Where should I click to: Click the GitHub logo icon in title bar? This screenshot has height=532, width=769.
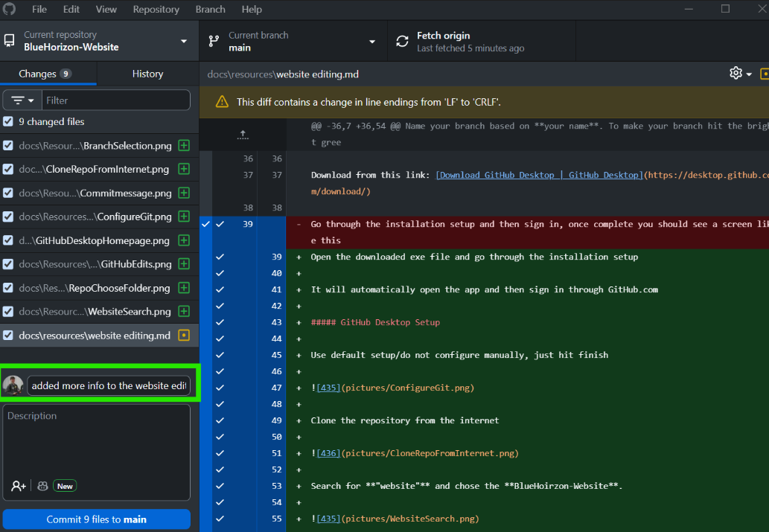click(10, 9)
